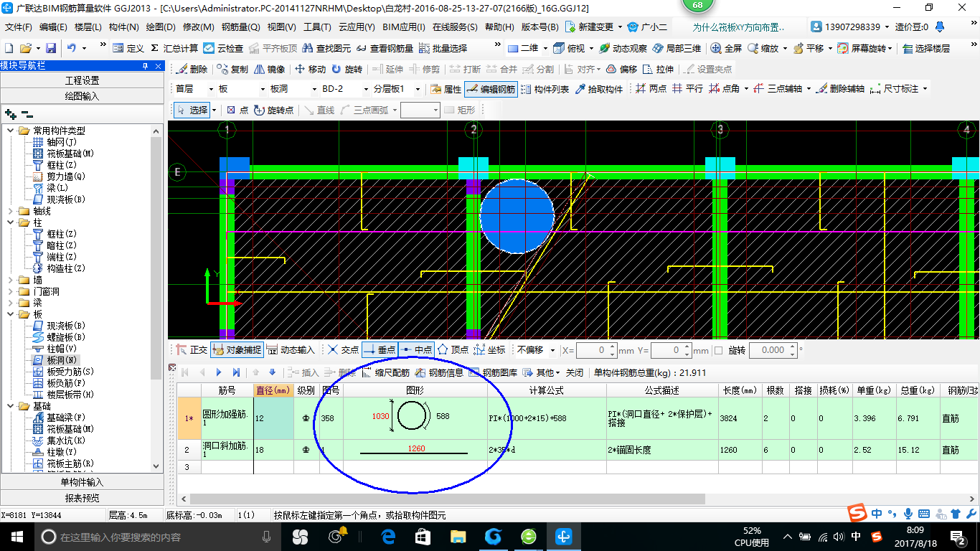
Task: Toggle 对象捕捉 object snap
Action: point(237,350)
